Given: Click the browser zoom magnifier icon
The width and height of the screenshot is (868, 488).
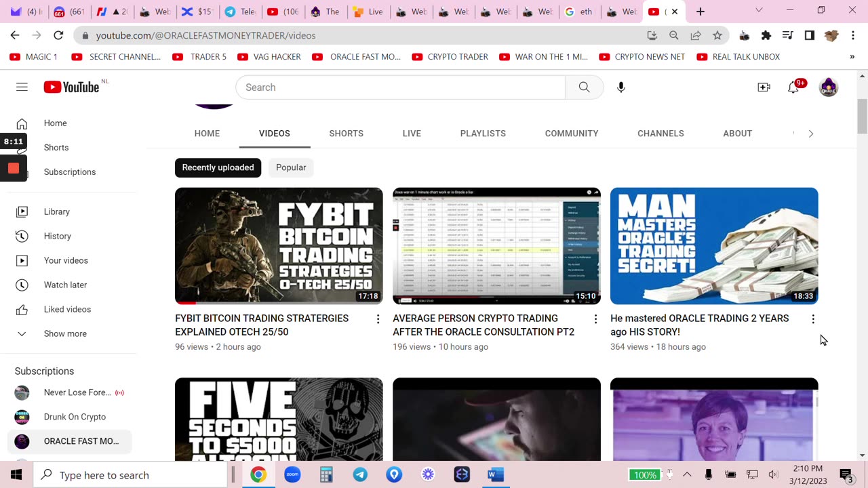Looking at the screenshot, I should 673,35.
